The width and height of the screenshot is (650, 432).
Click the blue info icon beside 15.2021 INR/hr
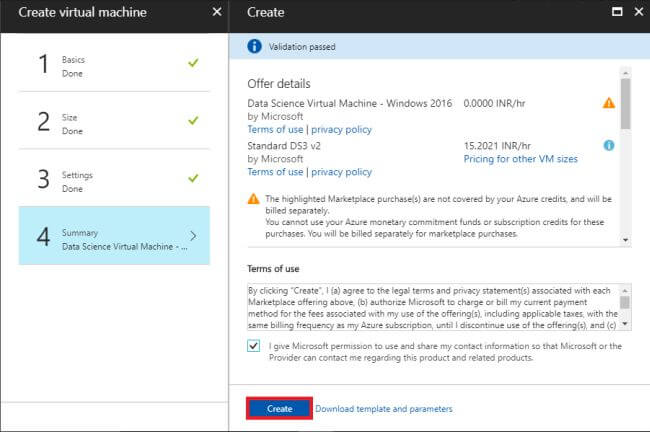609,145
